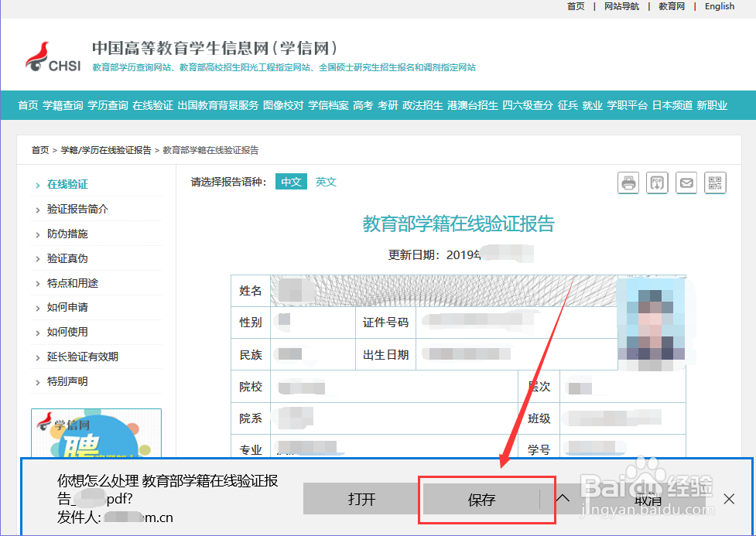Image resolution: width=756 pixels, height=536 pixels.
Task: Open 图像校对 in navigation bar
Action: pyautogui.click(x=283, y=105)
